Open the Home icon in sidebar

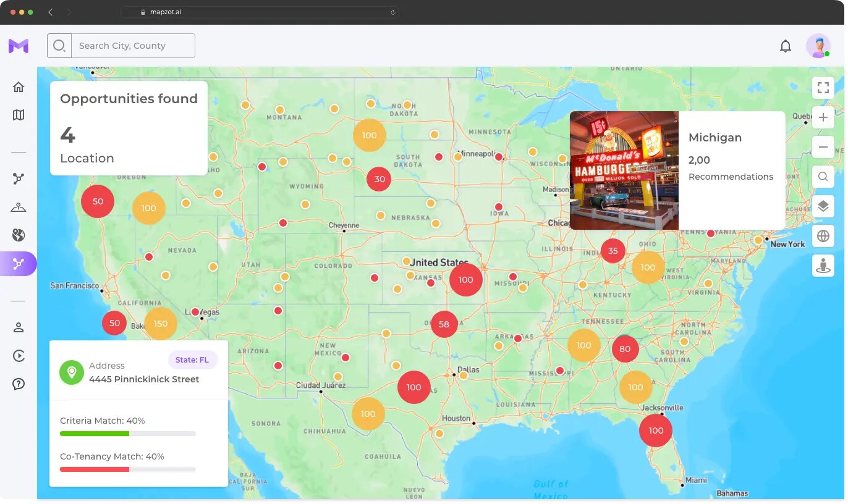[x=19, y=87]
